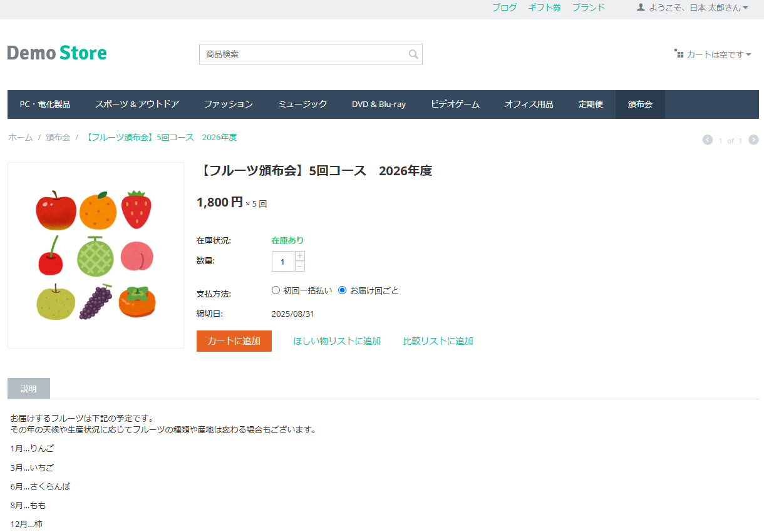Open the ようこそ、日本 太郎さん account dropdown
764x532 pixels.
click(x=693, y=8)
